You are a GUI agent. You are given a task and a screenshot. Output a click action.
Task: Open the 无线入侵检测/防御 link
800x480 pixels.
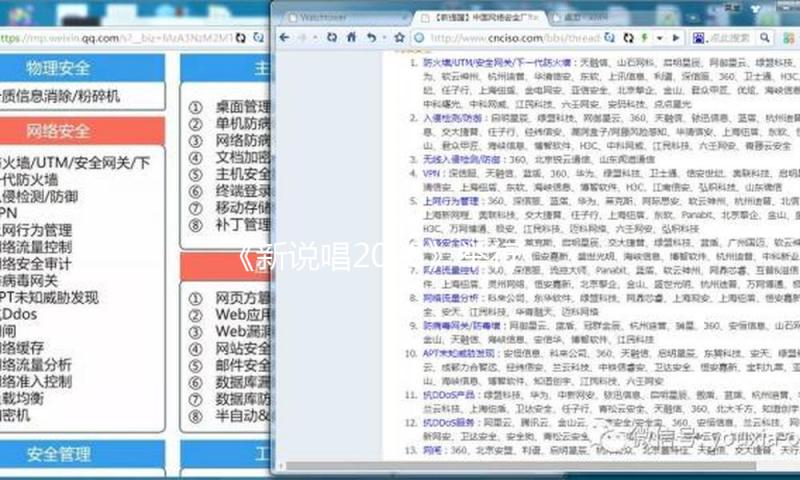coord(461,159)
